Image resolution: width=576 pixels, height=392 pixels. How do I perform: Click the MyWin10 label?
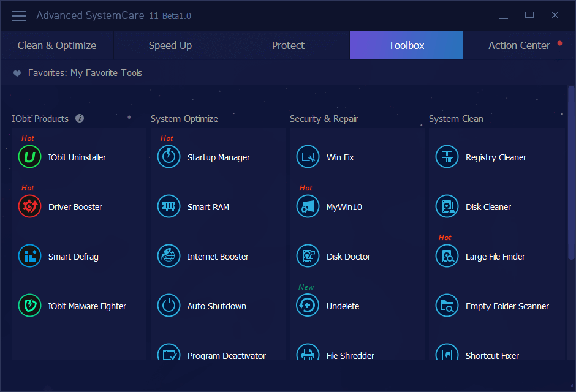click(344, 207)
